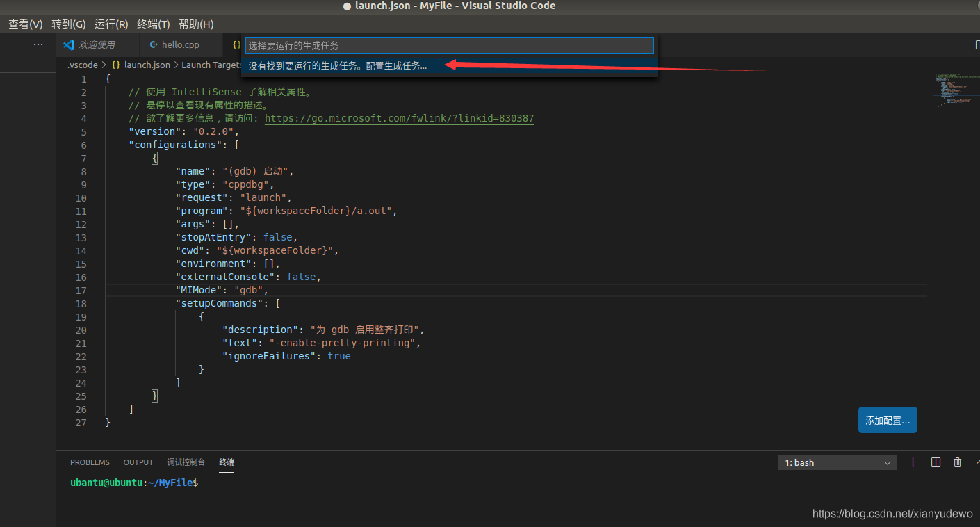The height and width of the screenshot is (527, 980).
Task: Select the 终端 panel tab
Action: 227,462
